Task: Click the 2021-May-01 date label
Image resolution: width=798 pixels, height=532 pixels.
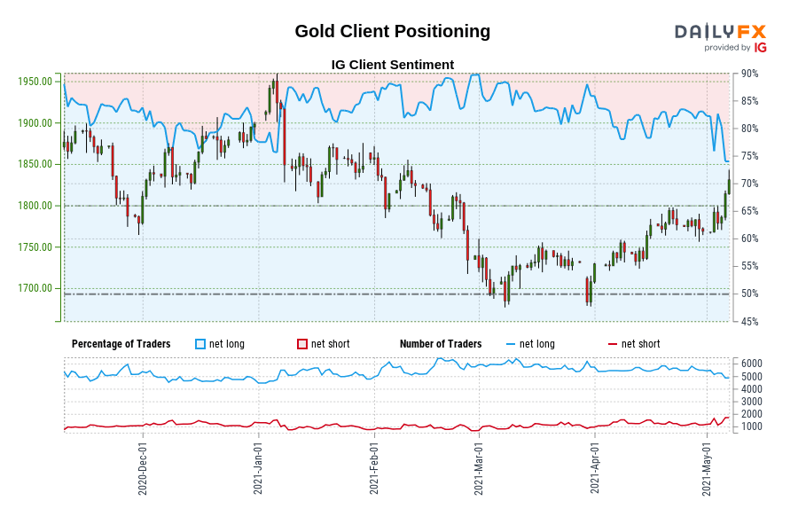Action: click(x=707, y=468)
